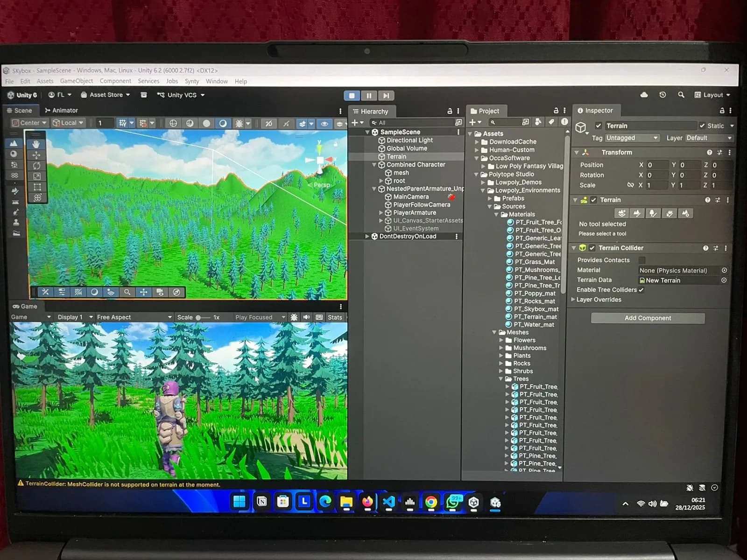Image resolution: width=747 pixels, height=560 pixels.
Task: Open Terrain component help icon
Action: (708, 200)
